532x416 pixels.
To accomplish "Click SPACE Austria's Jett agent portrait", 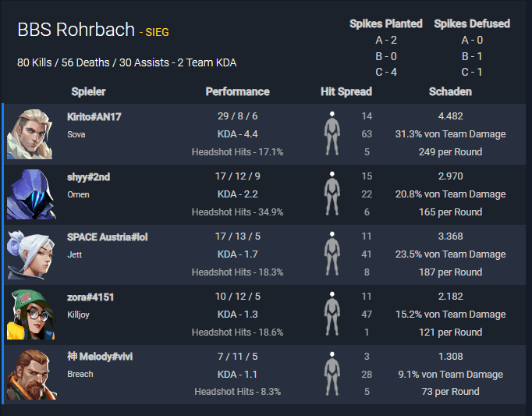I will [x=31, y=254].
